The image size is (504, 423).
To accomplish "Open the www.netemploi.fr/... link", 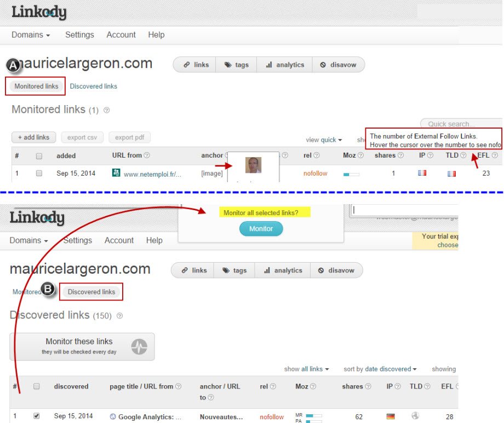I will coord(152,174).
